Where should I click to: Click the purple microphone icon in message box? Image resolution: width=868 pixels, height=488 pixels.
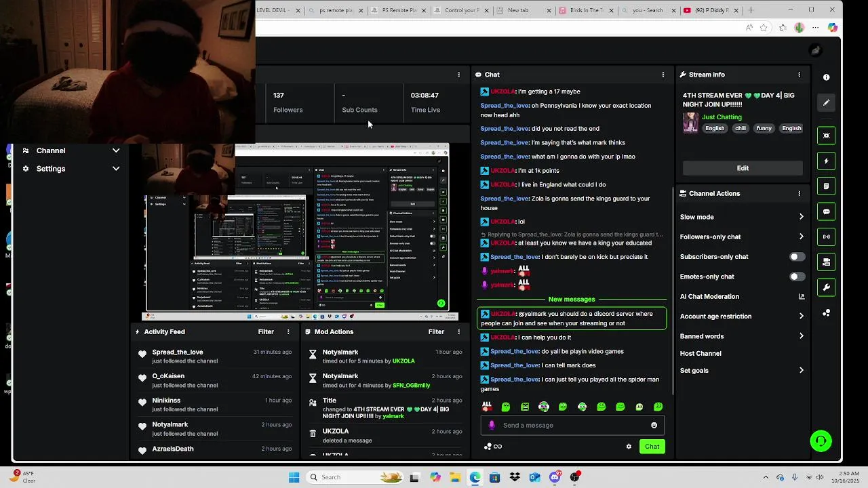[492, 425]
